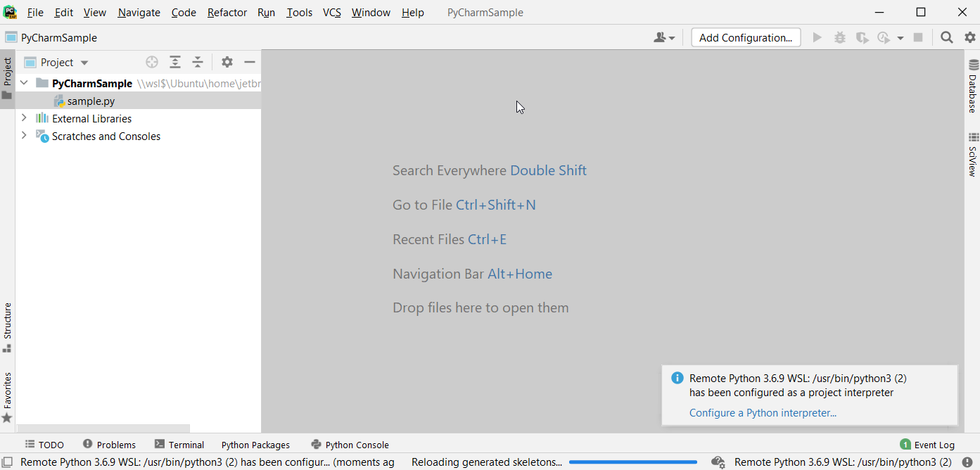Click the Stop square icon
This screenshot has height=470, width=980.
click(x=918, y=38)
